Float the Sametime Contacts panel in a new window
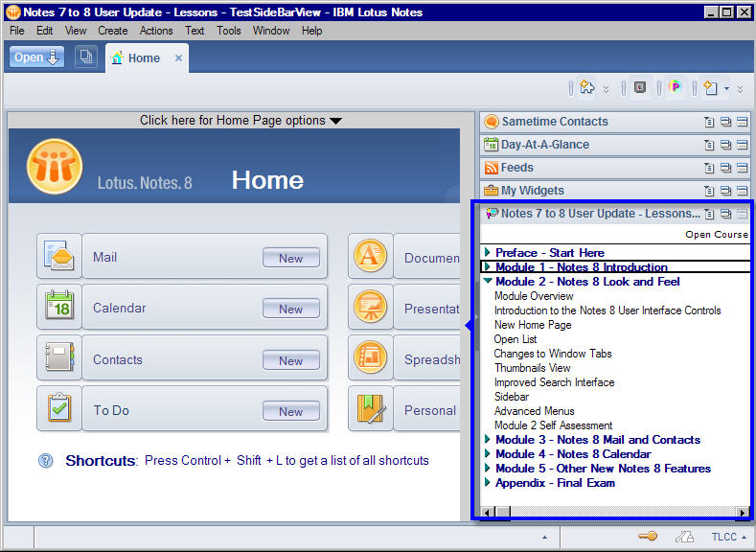 tap(725, 122)
